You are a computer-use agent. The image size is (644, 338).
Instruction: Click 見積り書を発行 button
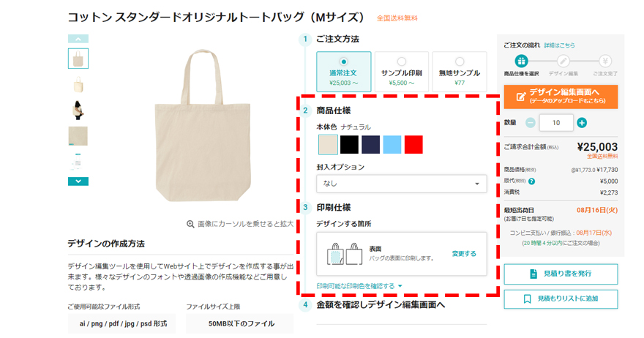(x=561, y=274)
